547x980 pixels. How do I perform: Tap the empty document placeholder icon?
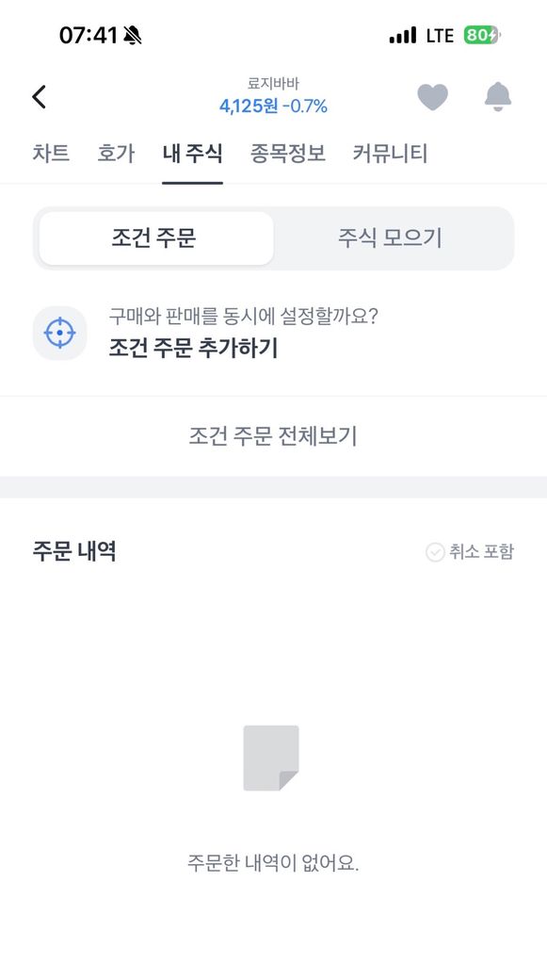[271, 758]
